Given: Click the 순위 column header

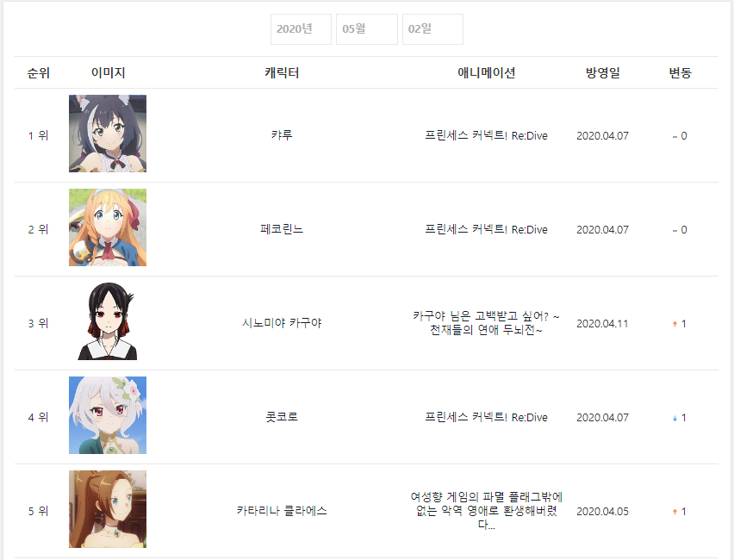Looking at the screenshot, I should (x=39, y=73).
